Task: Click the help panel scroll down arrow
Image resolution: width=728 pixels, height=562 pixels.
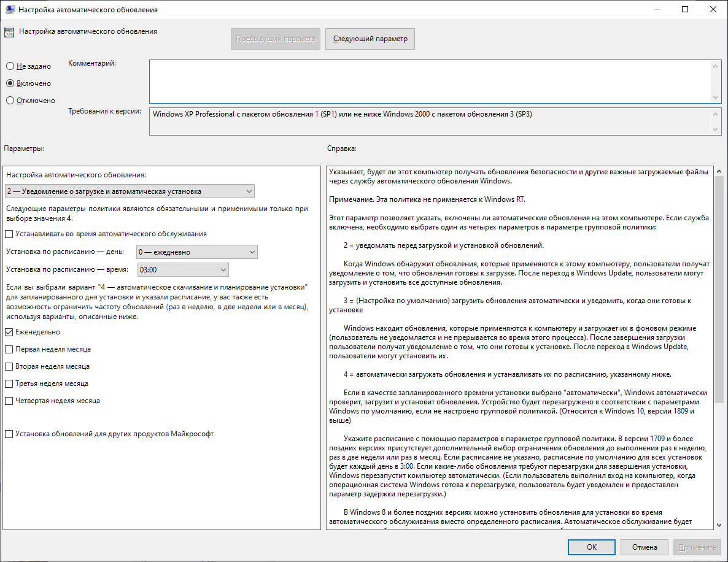Action: click(x=719, y=525)
